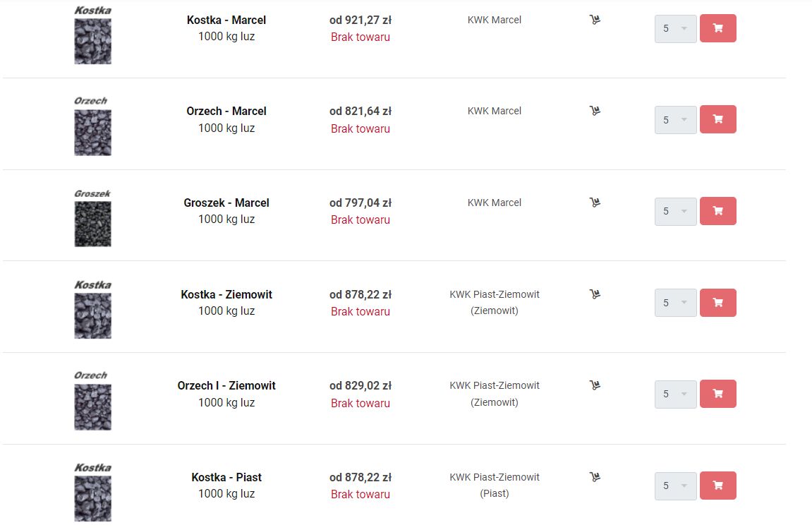Open quantity dropdown for Kostka - Ziemowit
This screenshot has height=530, width=812.
[x=675, y=303]
